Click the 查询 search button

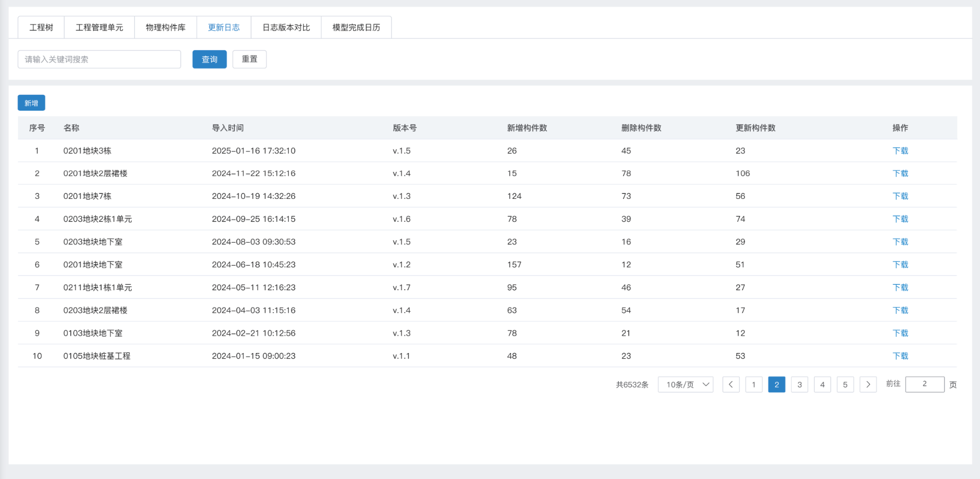click(209, 59)
